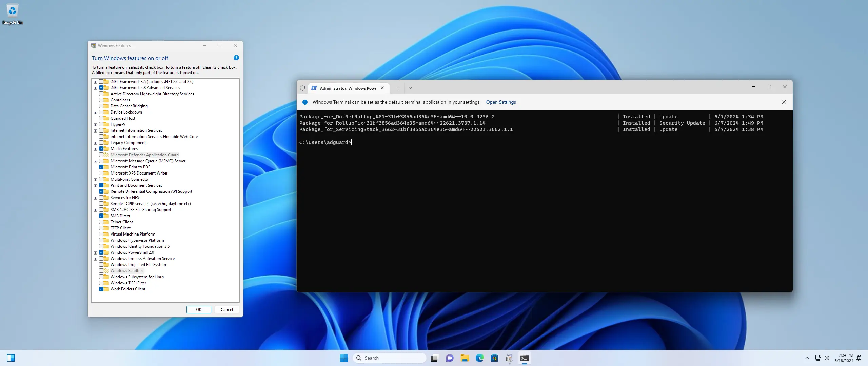This screenshot has height=366, width=868.
Task: Dismiss the default terminal info banner
Action: point(784,102)
